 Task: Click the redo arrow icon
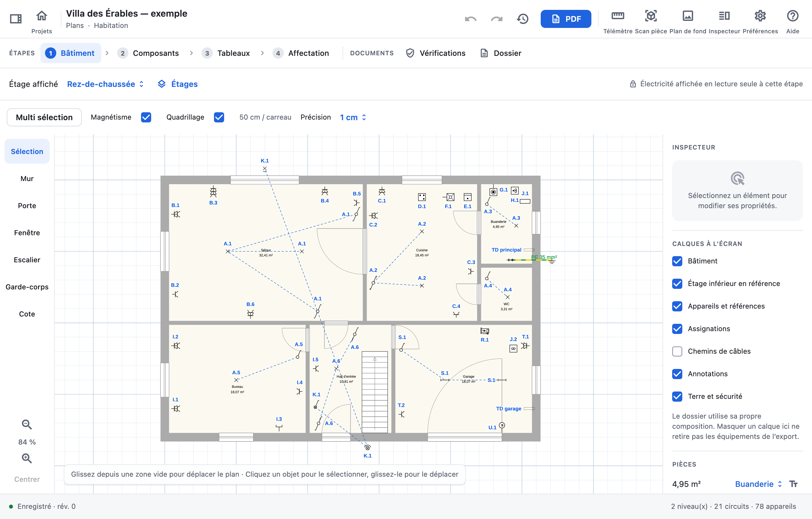pyautogui.click(x=497, y=19)
